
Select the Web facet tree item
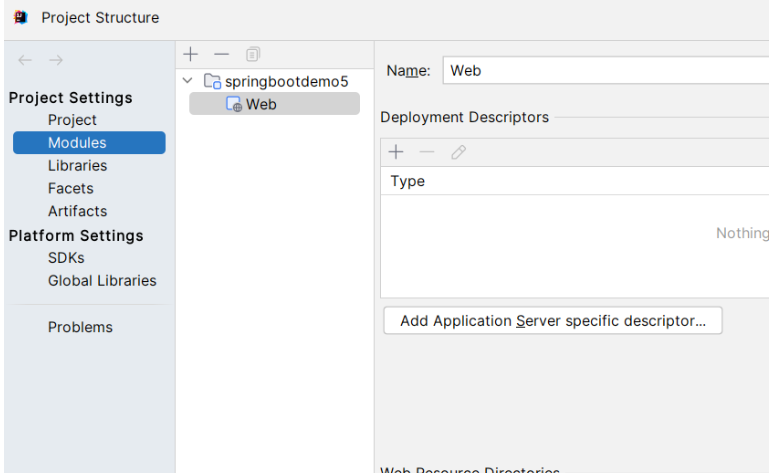(260, 104)
